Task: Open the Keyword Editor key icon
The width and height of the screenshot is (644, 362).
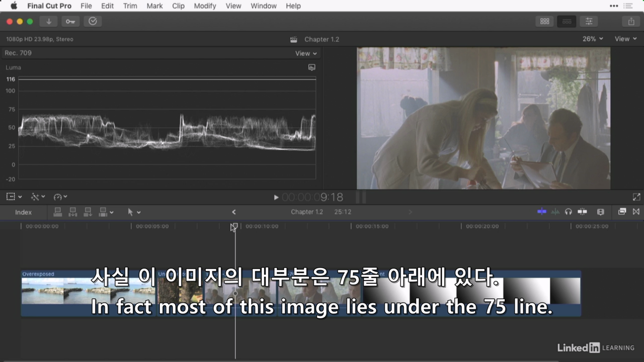Action: tap(70, 21)
